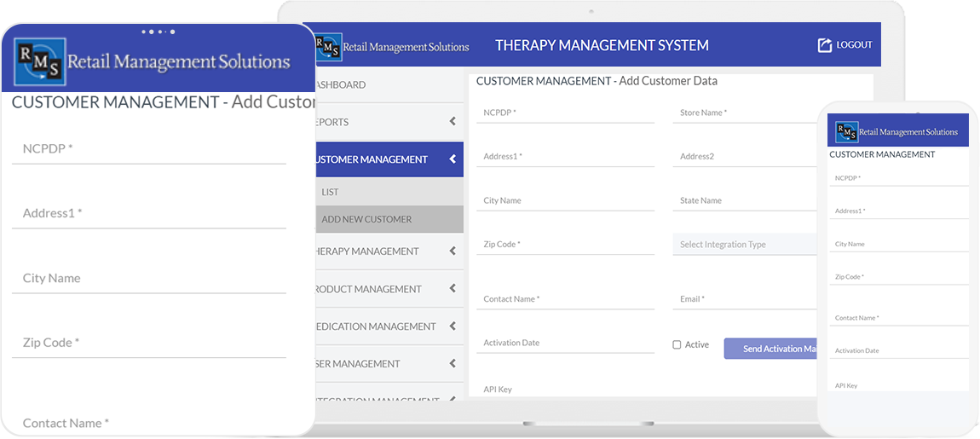Focus the API Key field on phone

898,384
